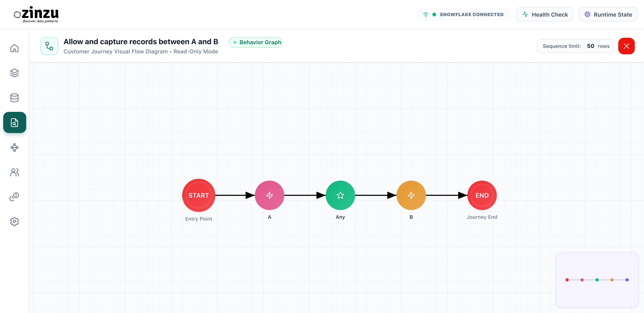Select the active document search sidebar icon
644x313 pixels.
tap(14, 122)
